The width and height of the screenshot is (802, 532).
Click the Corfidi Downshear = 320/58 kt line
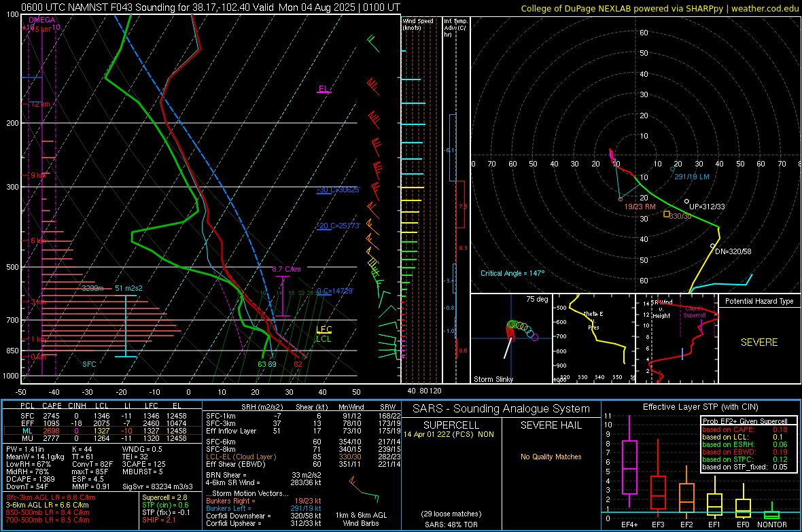[264, 516]
